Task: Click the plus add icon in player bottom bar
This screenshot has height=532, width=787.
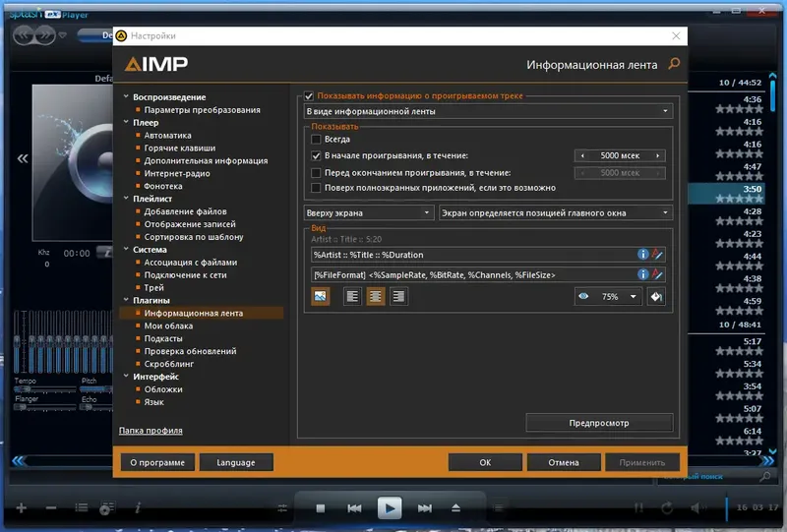Action: pyautogui.click(x=21, y=508)
